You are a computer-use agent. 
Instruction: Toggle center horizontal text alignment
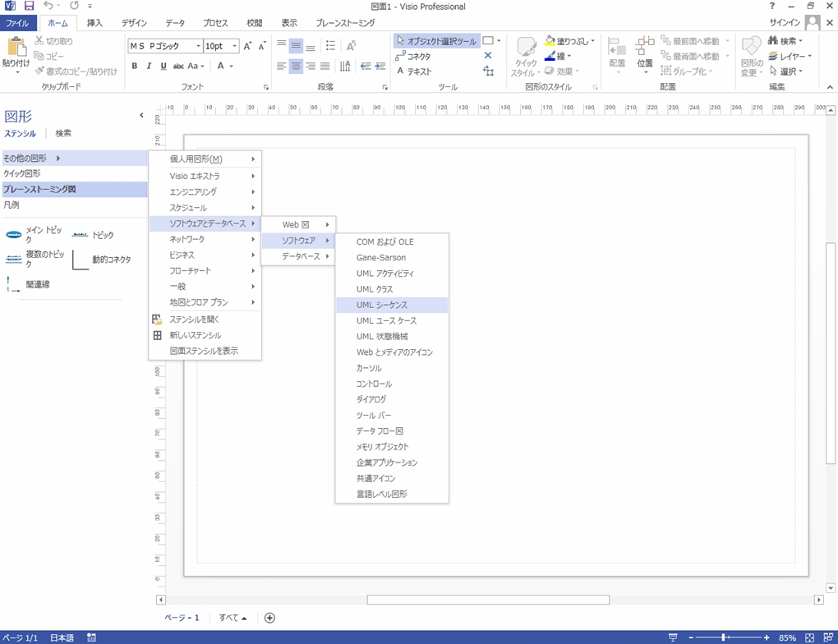[296, 67]
